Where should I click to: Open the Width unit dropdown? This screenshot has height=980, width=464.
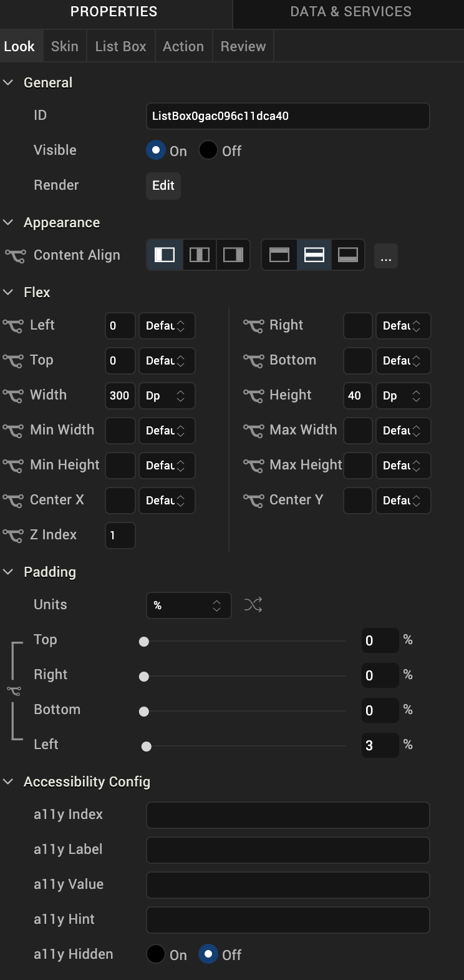pos(167,396)
